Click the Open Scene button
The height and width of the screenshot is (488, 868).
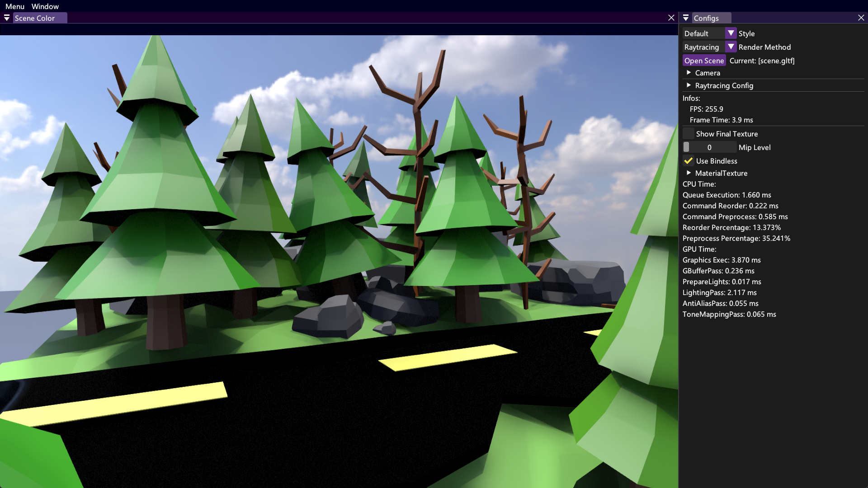click(x=704, y=61)
